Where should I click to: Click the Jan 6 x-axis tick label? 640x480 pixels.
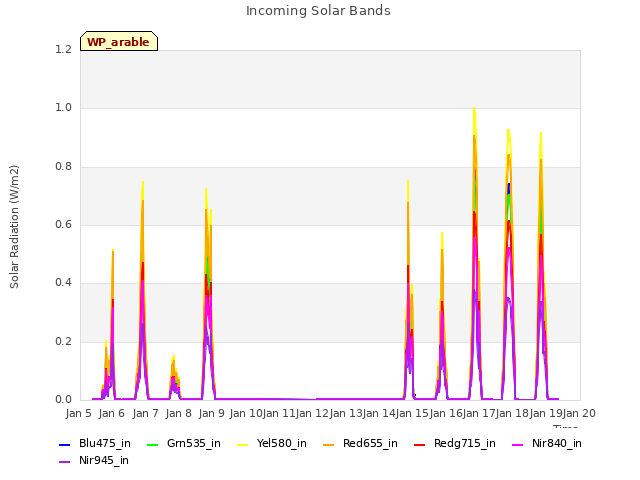(x=112, y=413)
